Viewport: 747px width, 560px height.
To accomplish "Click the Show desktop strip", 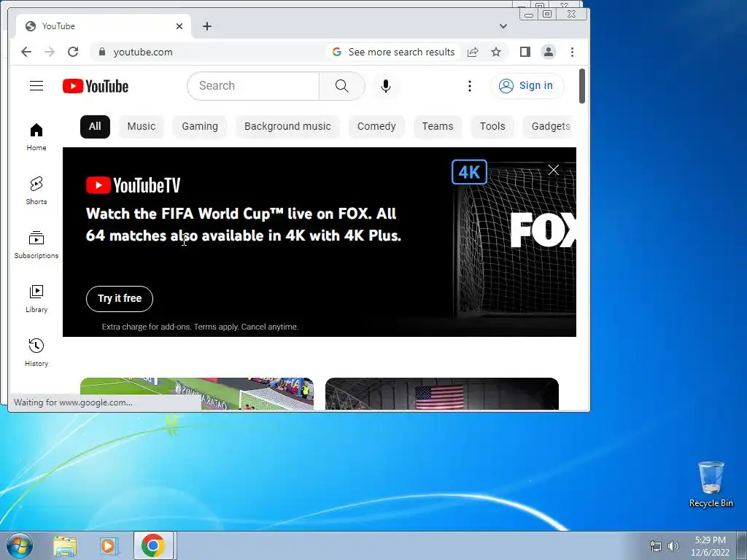I will pyautogui.click(x=742, y=545).
